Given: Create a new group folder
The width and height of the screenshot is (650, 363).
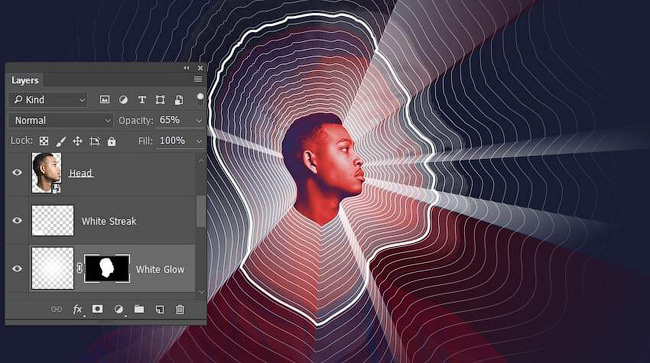Looking at the screenshot, I should point(139,309).
